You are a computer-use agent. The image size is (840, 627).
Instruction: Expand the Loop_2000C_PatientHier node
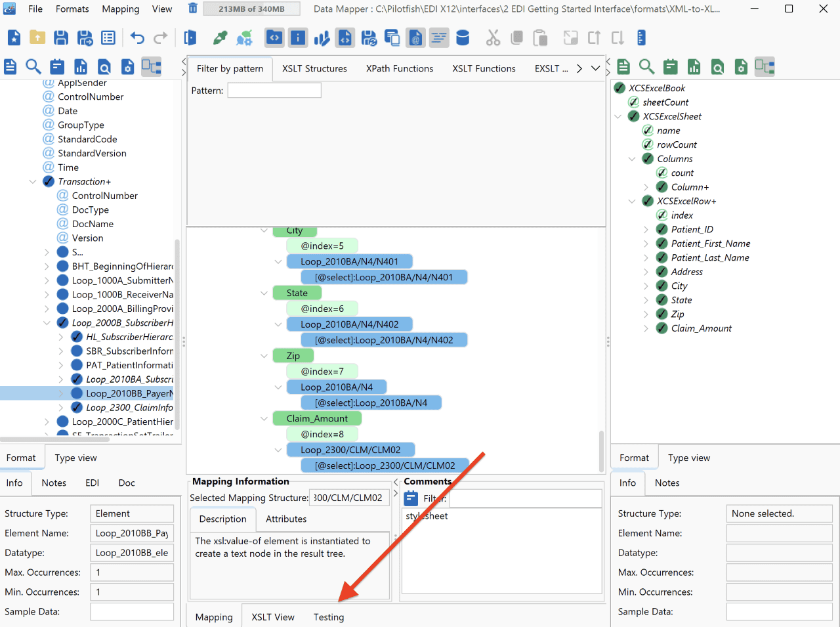click(x=47, y=422)
